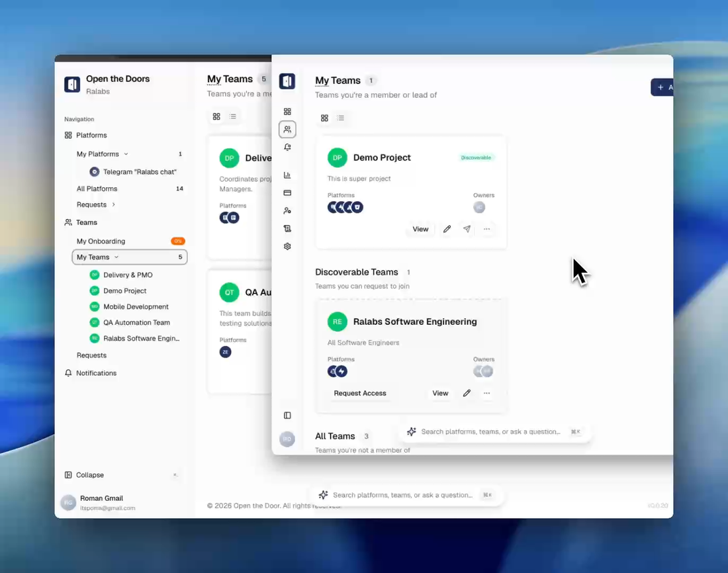
Task: Click the Delivery card platform icons in the back window
Action: [x=230, y=218]
